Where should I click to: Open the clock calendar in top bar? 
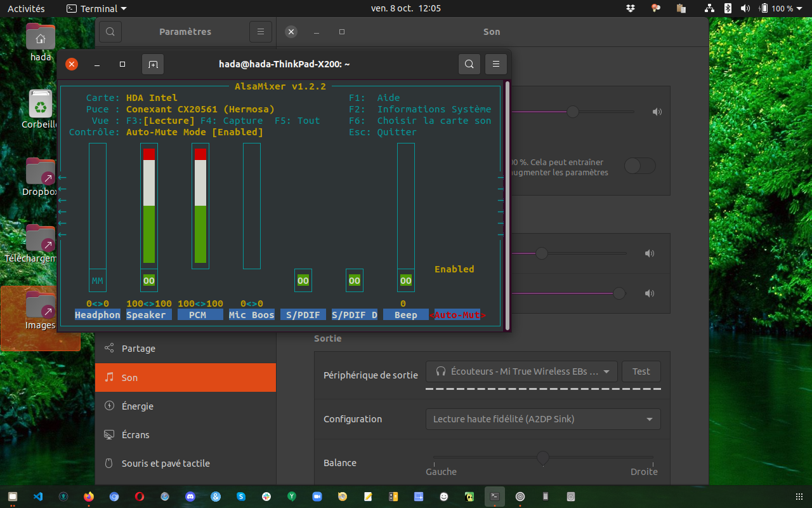point(406,8)
